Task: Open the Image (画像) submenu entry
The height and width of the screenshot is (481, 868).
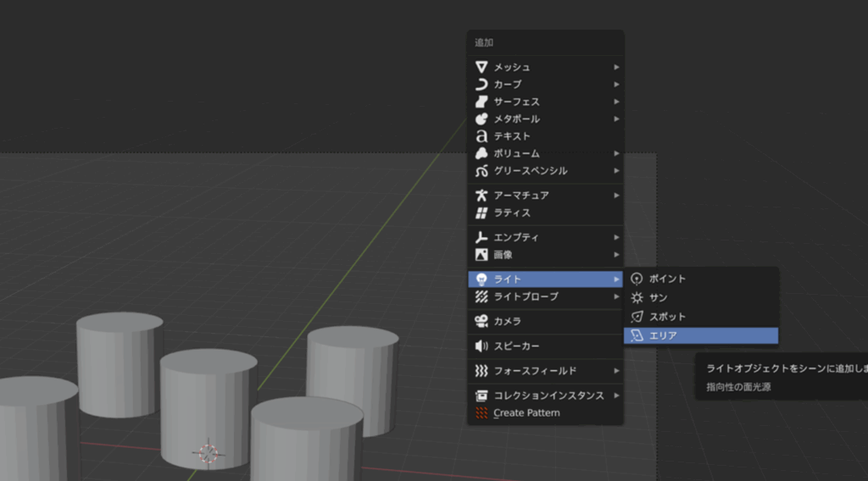Action: coord(504,254)
